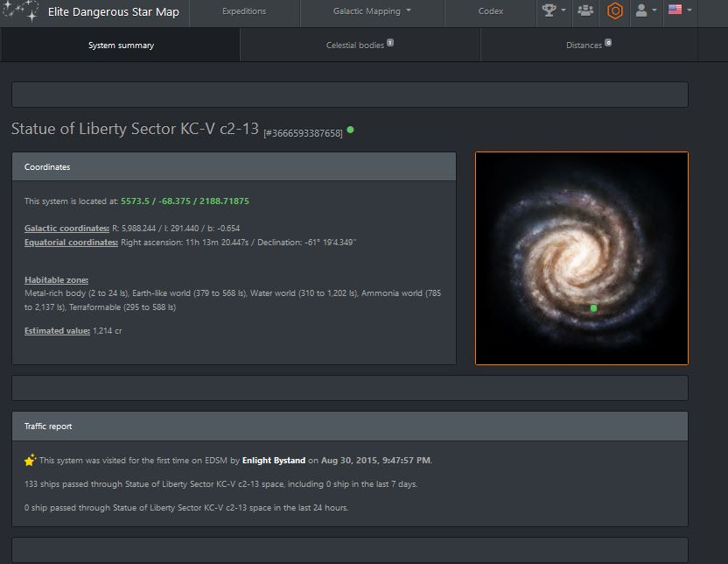Image resolution: width=728 pixels, height=564 pixels.
Task: Select the System summary tab
Action: (121, 46)
